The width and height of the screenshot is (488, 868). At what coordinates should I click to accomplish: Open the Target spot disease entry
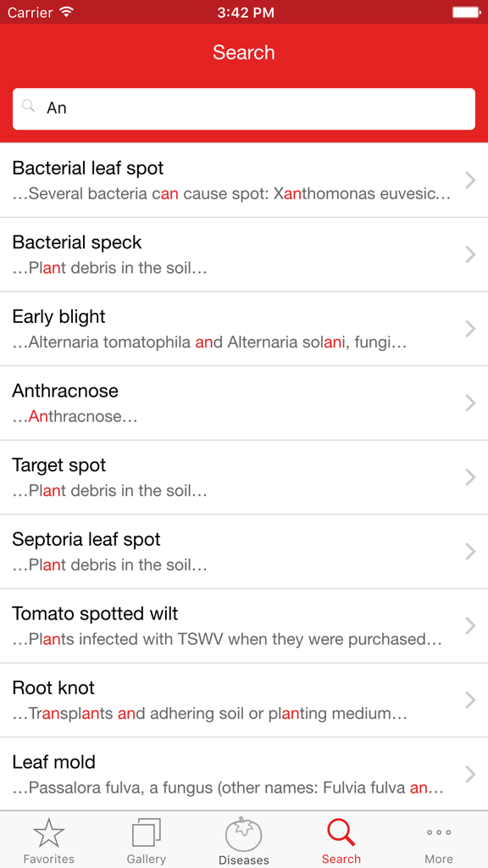(x=244, y=476)
